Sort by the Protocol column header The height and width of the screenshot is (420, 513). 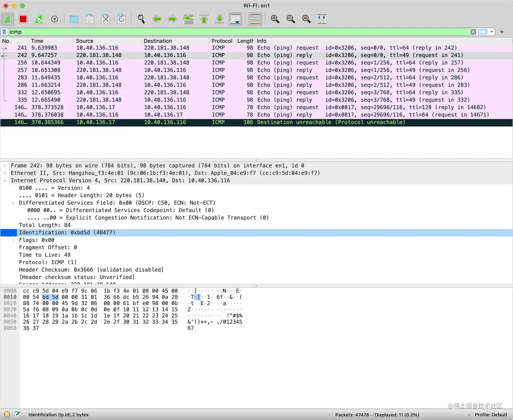pos(222,41)
